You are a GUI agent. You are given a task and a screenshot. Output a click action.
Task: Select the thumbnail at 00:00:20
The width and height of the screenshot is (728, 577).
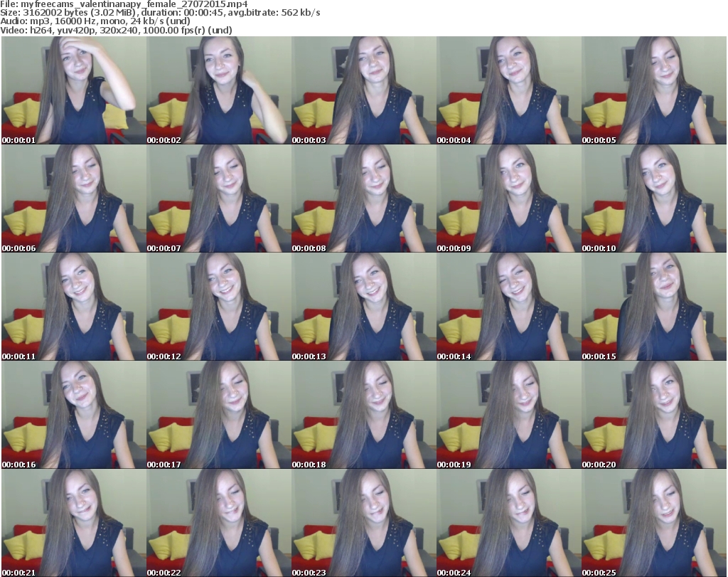[654, 414]
